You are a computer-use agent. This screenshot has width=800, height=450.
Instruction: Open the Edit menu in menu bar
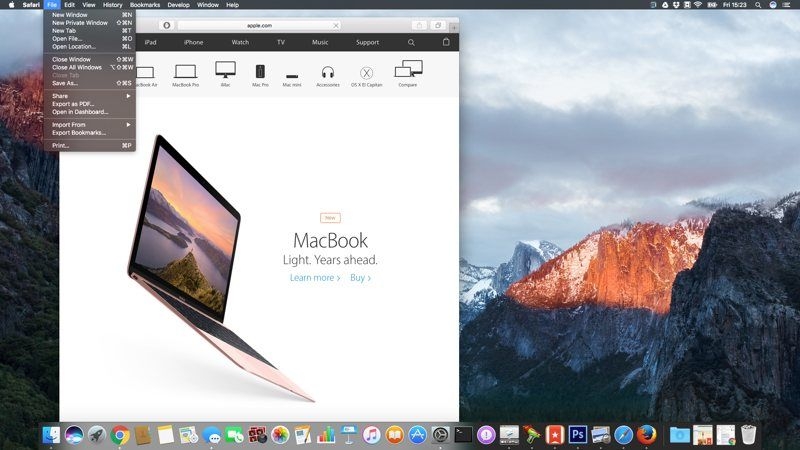[69, 5]
